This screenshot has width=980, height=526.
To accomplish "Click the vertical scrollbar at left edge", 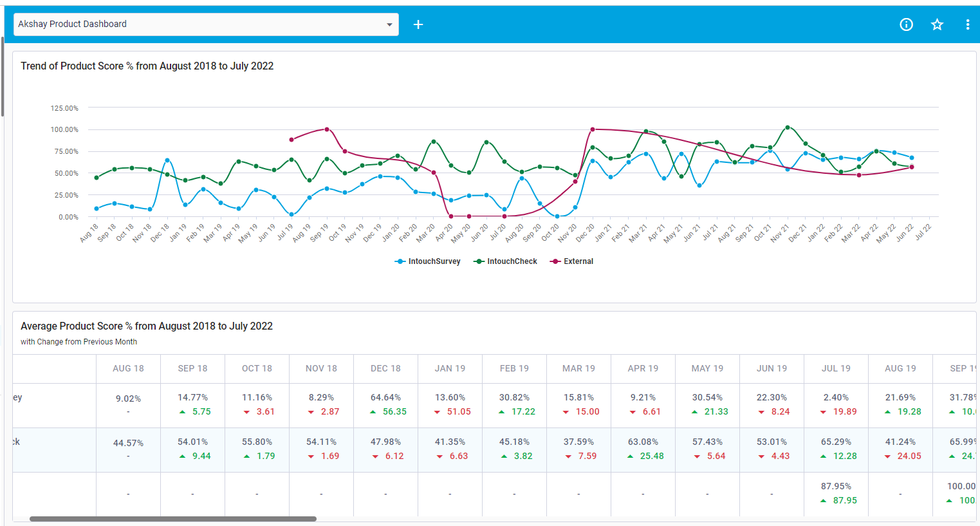I will coord(3,76).
